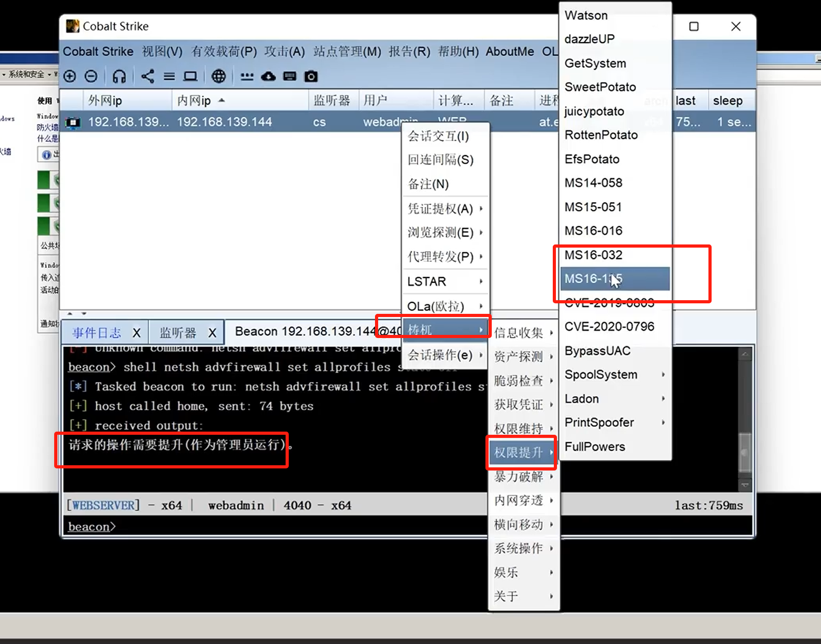Click the beacon console vertical scrollbar
The height and width of the screenshot is (644, 821).
pyautogui.click(x=745, y=420)
